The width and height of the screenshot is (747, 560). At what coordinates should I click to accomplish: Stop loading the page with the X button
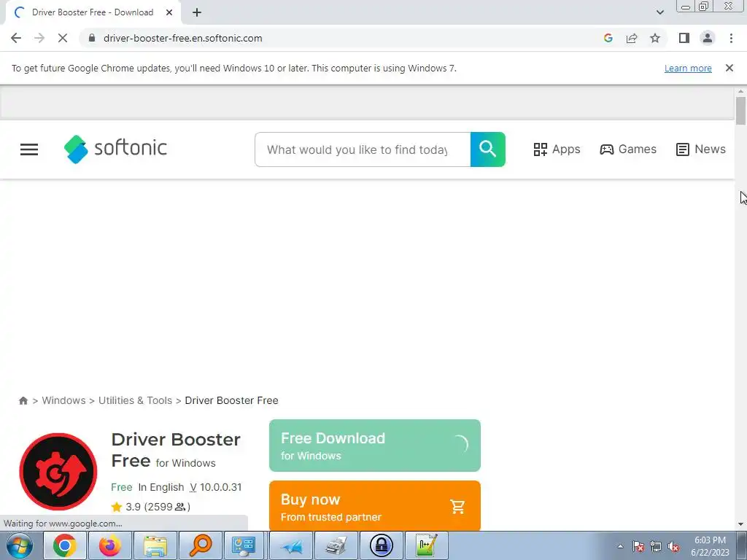pyautogui.click(x=63, y=38)
